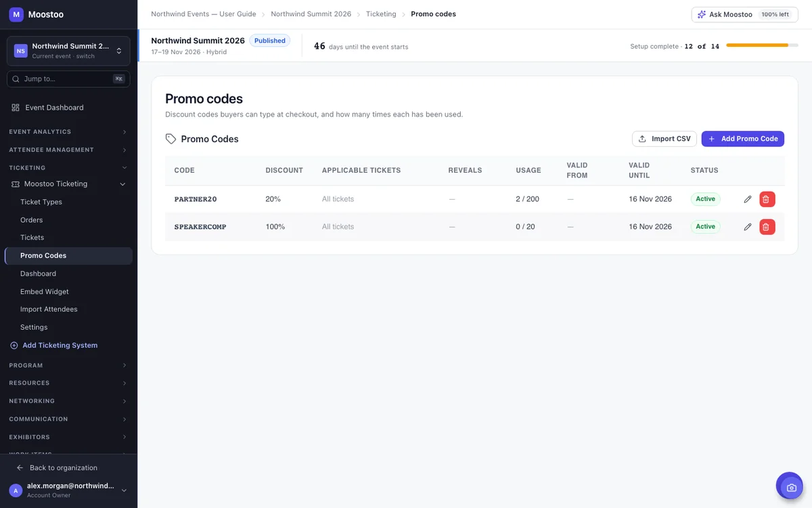Click the Moostoo logo icon

point(16,14)
